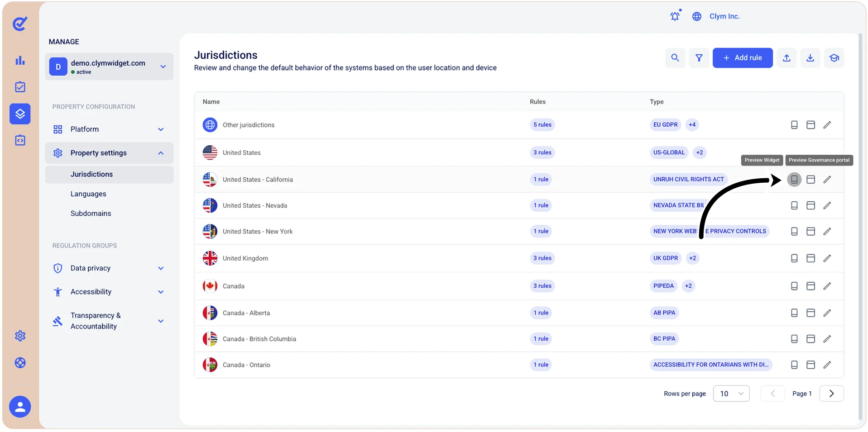Click the PIPEDA type tag
The width and height of the screenshot is (868, 432).
tap(663, 286)
